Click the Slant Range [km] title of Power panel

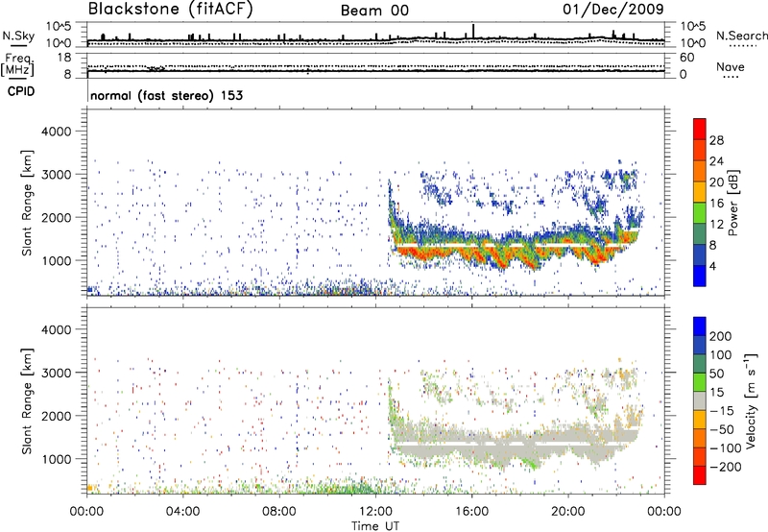point(27,203)
